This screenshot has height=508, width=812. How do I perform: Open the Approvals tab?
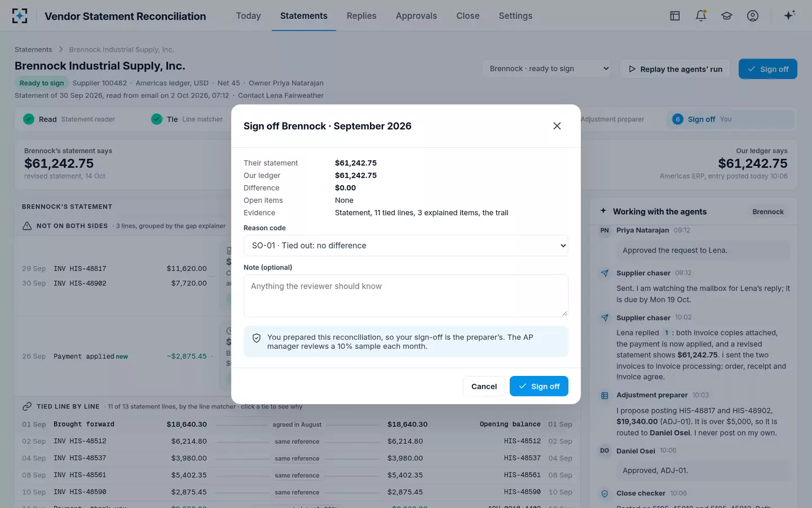point(416,16)
